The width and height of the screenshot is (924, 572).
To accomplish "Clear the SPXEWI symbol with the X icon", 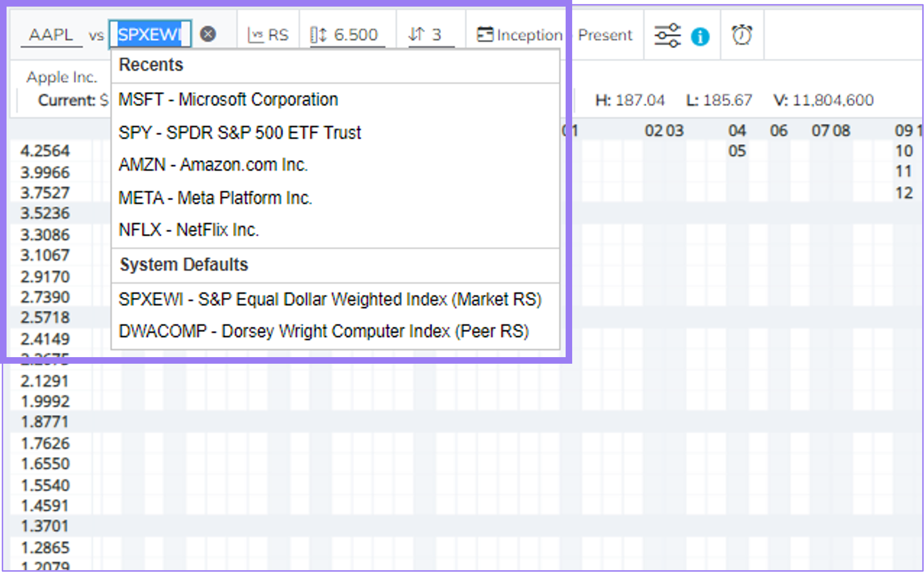I will pos(209,33).
